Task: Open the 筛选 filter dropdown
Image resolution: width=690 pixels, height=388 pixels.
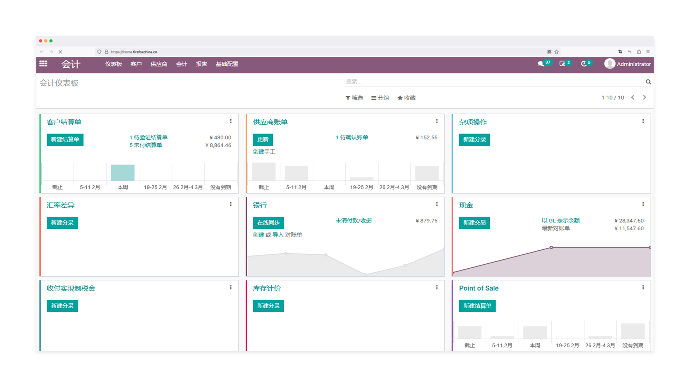Action: [x=354, y=98]
